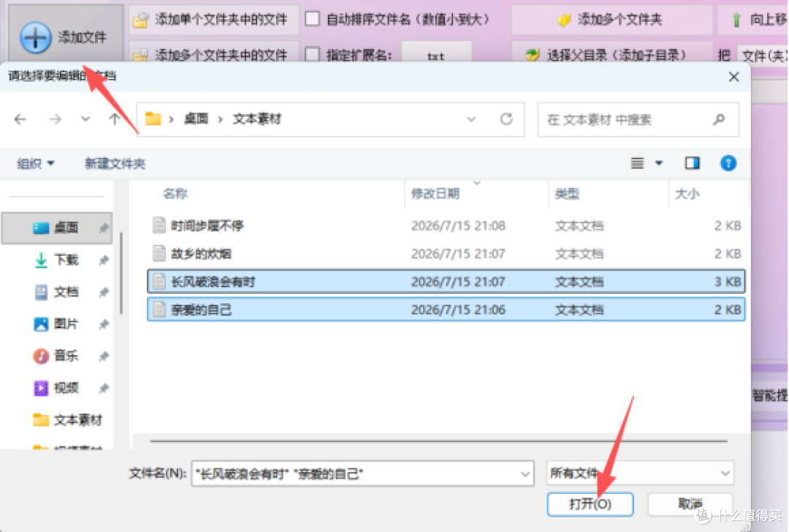Expand address bar history dropdown

(x=471, y=119)
